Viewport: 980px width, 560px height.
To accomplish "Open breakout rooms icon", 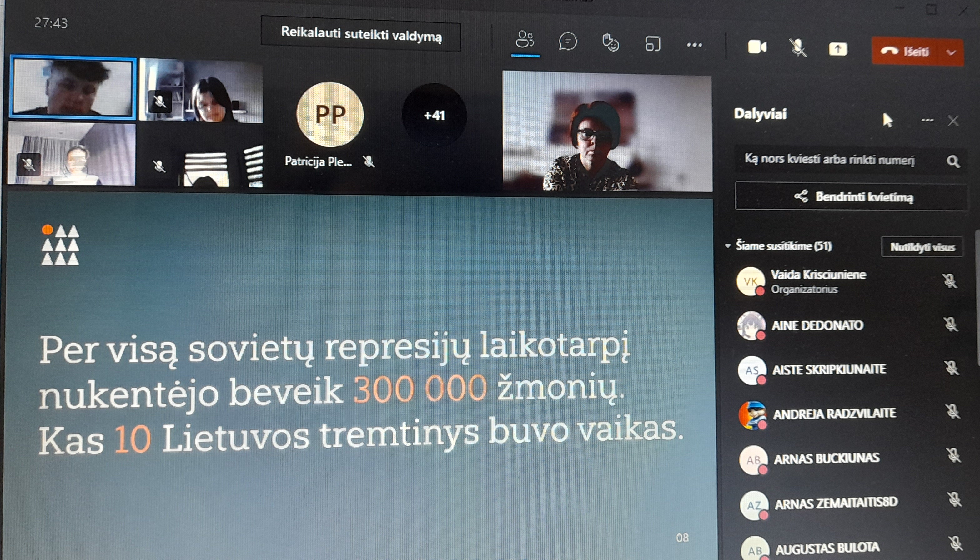I will [x=653, y=44].
